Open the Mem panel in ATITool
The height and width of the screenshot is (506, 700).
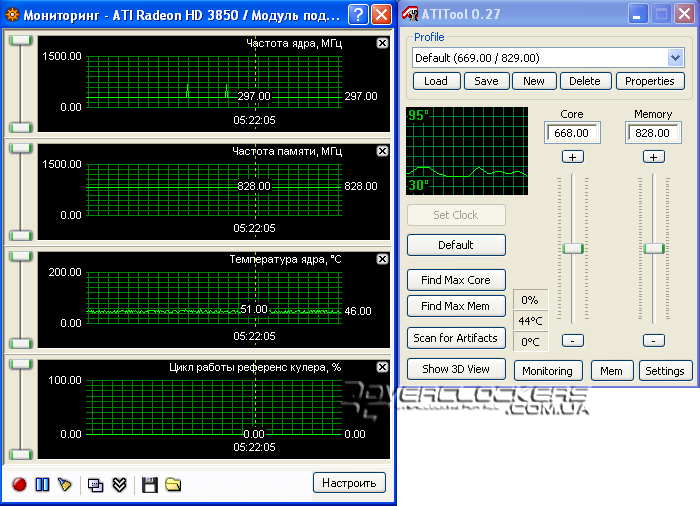tap(612, 371)
